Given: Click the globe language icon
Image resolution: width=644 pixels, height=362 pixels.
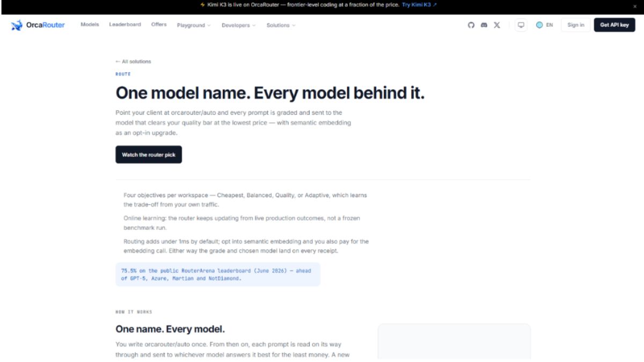Looking at the screenshot, I should (539, 25).
